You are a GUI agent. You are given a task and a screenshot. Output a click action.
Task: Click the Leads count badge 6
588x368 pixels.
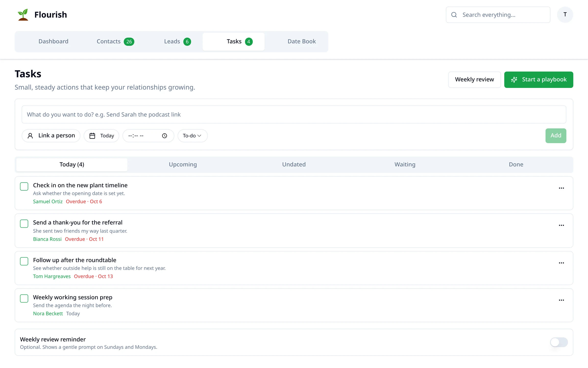pyautogui.click(x=187, y=42)
